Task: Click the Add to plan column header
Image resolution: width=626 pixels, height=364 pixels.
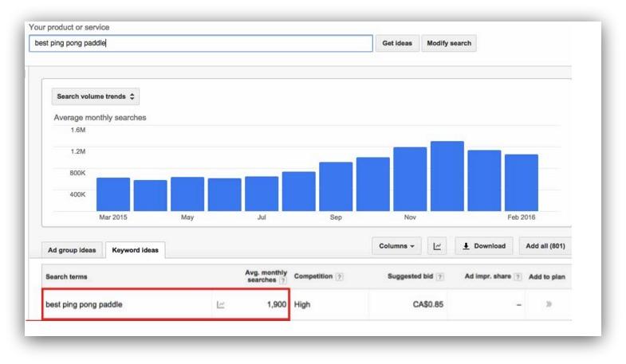Action: pos(547,276)
